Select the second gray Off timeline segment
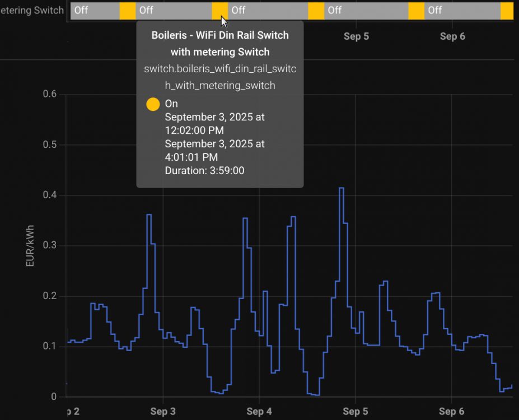Viewport: 519px width, 420px height. pyautogui.click(x=174, y=11)
